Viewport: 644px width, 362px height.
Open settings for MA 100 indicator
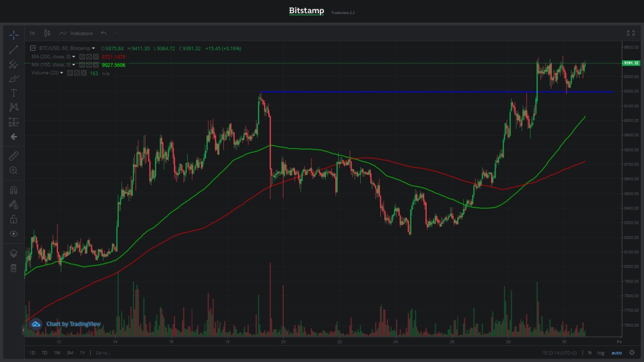pyautogui.click(x=88, y=65)
